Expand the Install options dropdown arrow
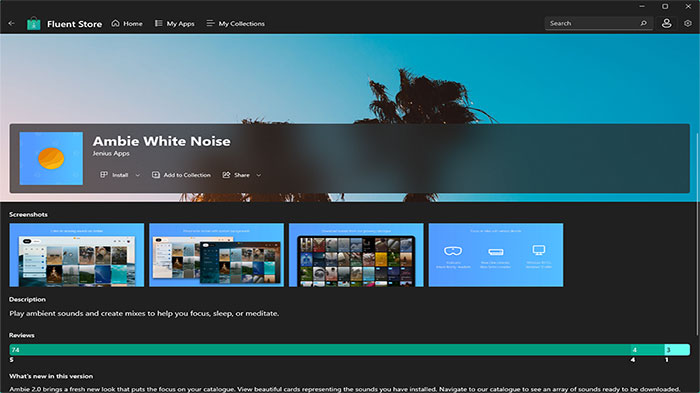The image size is (700, 393). [x=138, y=175]
